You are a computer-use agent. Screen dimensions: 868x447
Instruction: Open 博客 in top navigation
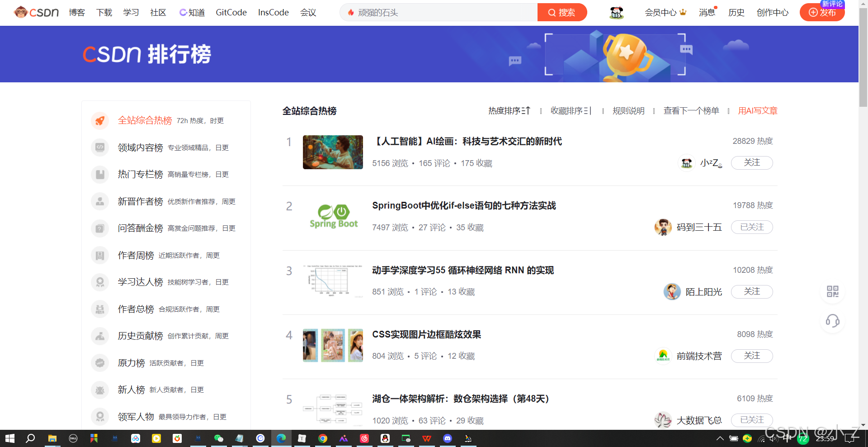77,13
